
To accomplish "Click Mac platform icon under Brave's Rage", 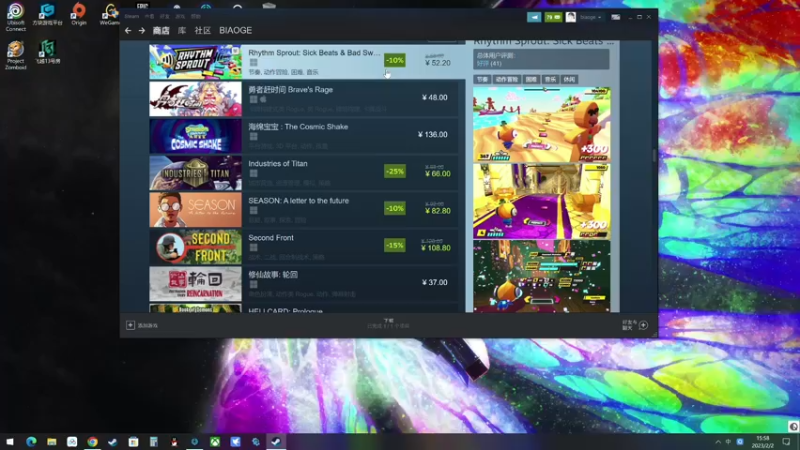I will click(x=263, y=99).
